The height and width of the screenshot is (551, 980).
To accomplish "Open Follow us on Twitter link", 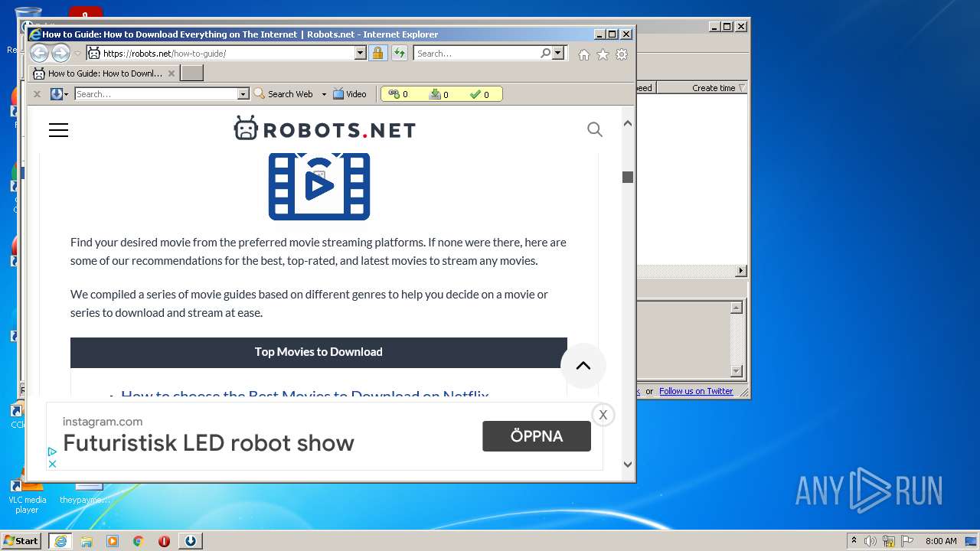I will coord(696,391).
